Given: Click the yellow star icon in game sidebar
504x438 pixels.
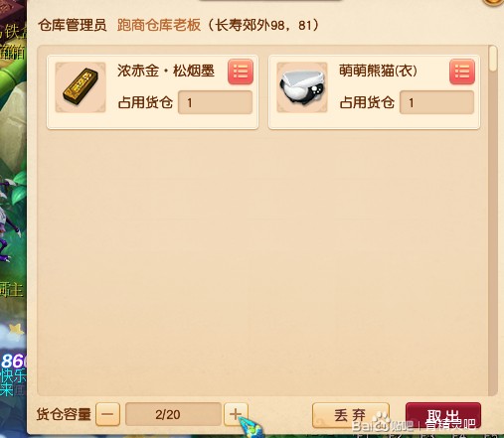Looking at the screenshot, I should [17, 330].
